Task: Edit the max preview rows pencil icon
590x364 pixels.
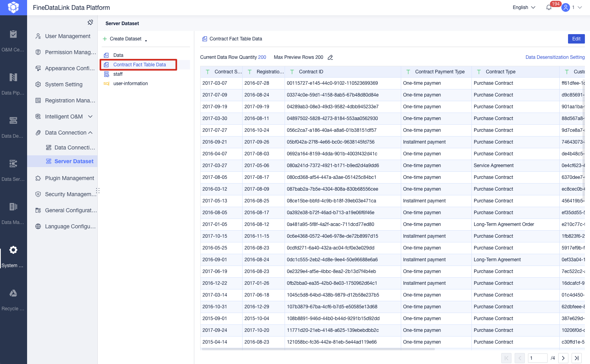Action: click(331, 57)
